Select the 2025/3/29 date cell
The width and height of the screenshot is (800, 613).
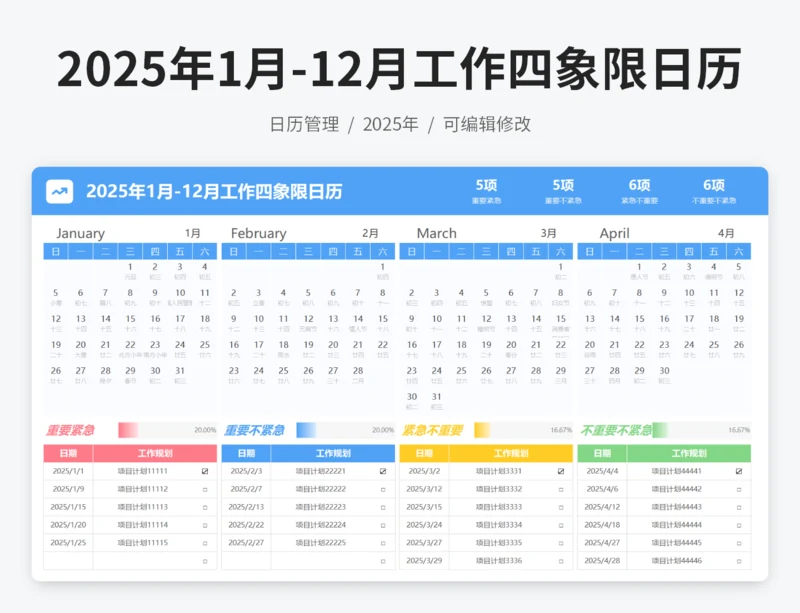pyautogui.click(x=424, y=560)
